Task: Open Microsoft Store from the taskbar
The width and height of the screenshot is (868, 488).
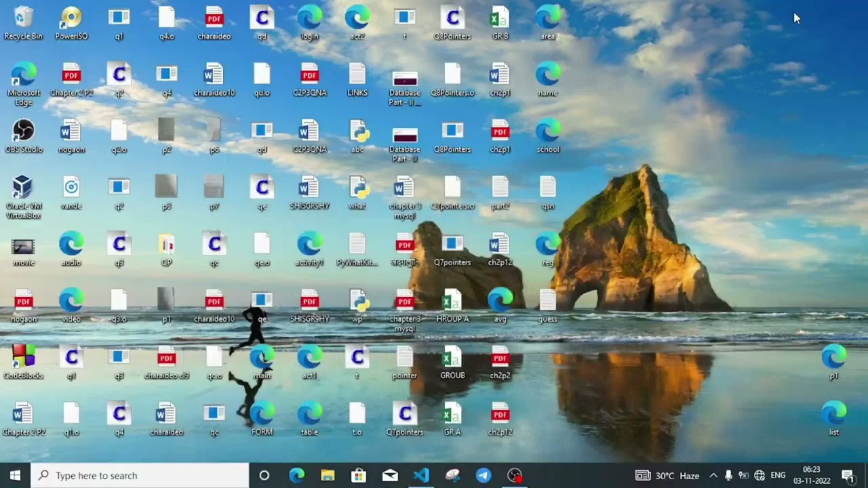Action: point(359,476)
